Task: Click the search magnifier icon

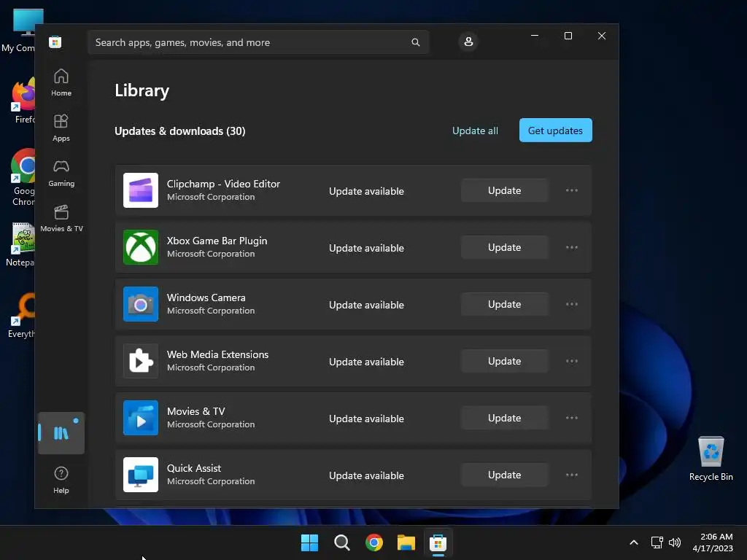Action: point(415,42)
